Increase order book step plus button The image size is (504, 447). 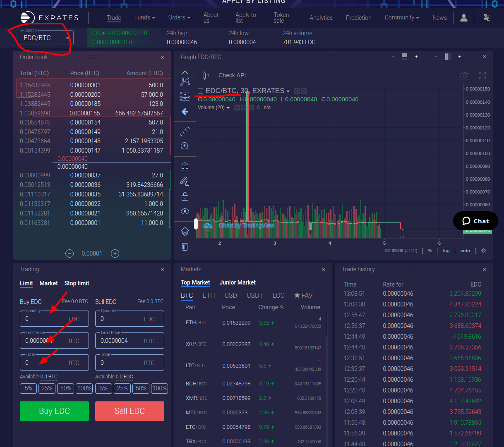[x=115, y=253]
